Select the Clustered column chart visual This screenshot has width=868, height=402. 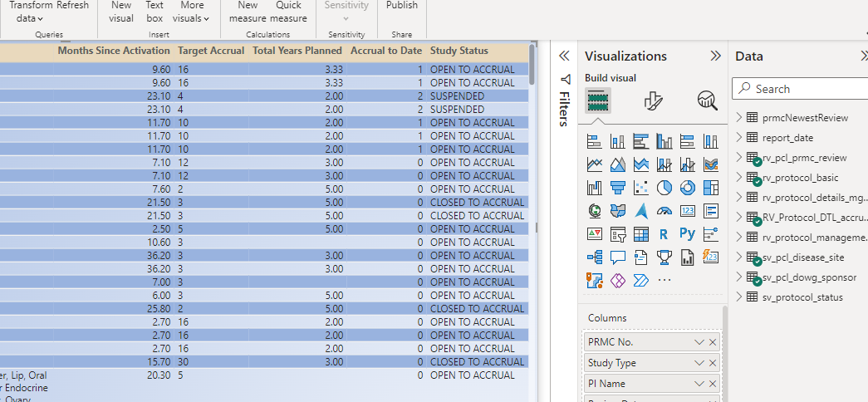664,141
